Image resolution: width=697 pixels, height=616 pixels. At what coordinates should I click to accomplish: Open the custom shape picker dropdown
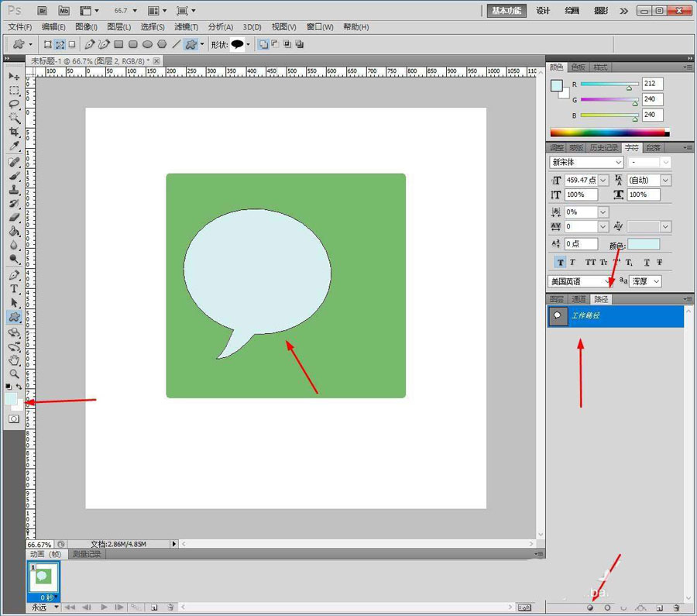[248, 44]
